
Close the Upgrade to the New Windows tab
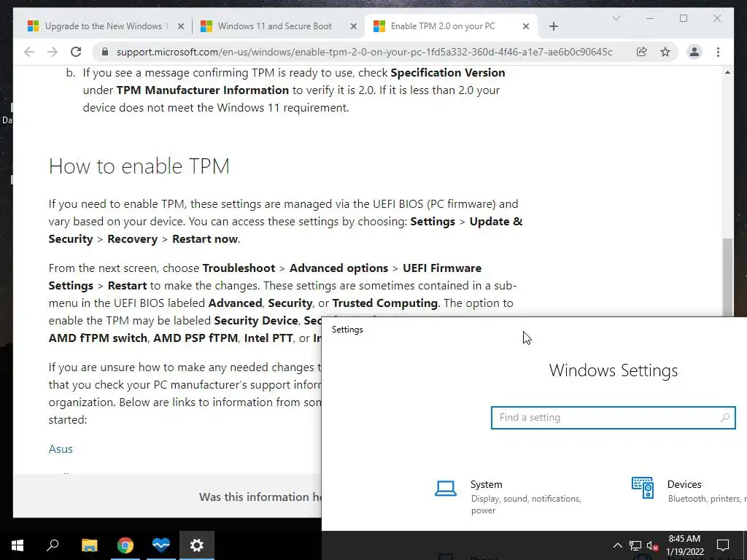pos(181,26)
